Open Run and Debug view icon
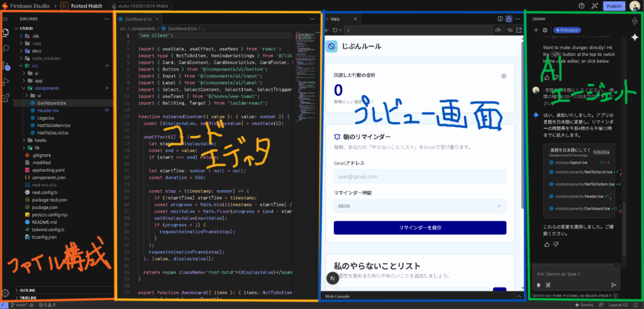The image size is (644, 309). pyautogui.click(x=6, y=81)
